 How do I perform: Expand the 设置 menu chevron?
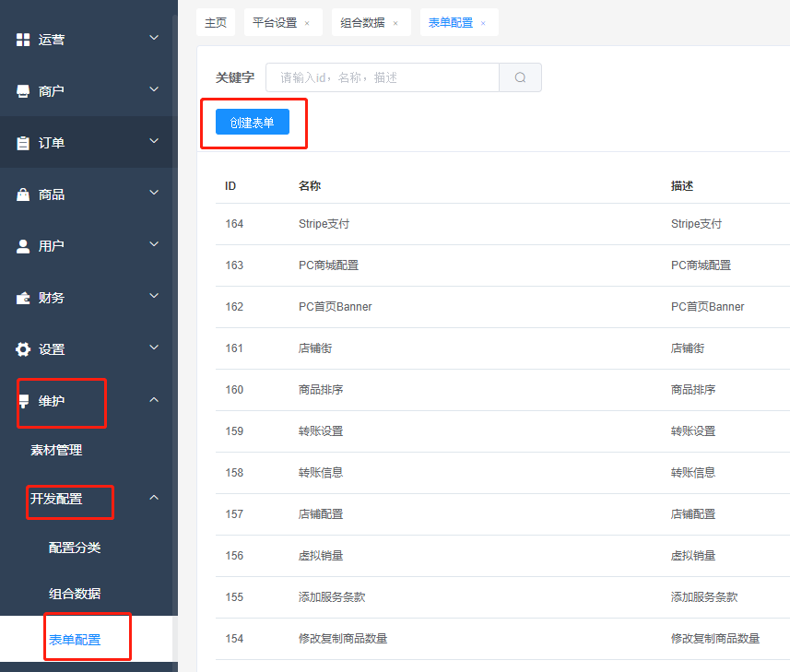pyautogui.click(x=154, y=348)
